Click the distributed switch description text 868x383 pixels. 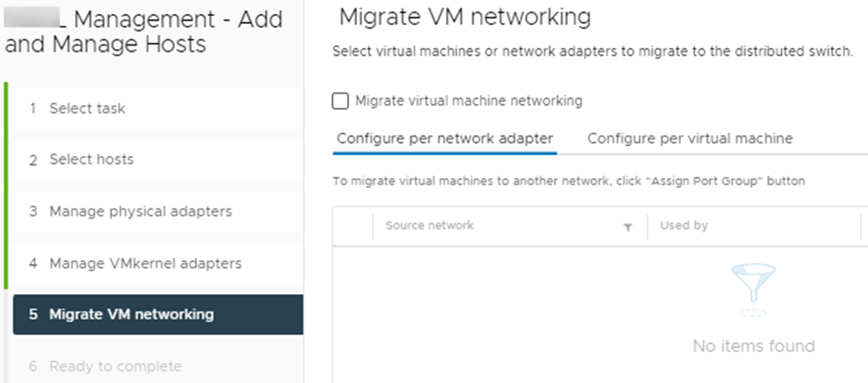point(592,53)
